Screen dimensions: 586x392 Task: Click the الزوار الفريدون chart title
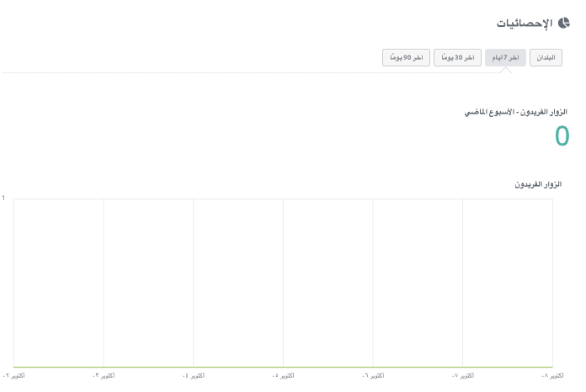pyautogui.click(x=538, y=183)
